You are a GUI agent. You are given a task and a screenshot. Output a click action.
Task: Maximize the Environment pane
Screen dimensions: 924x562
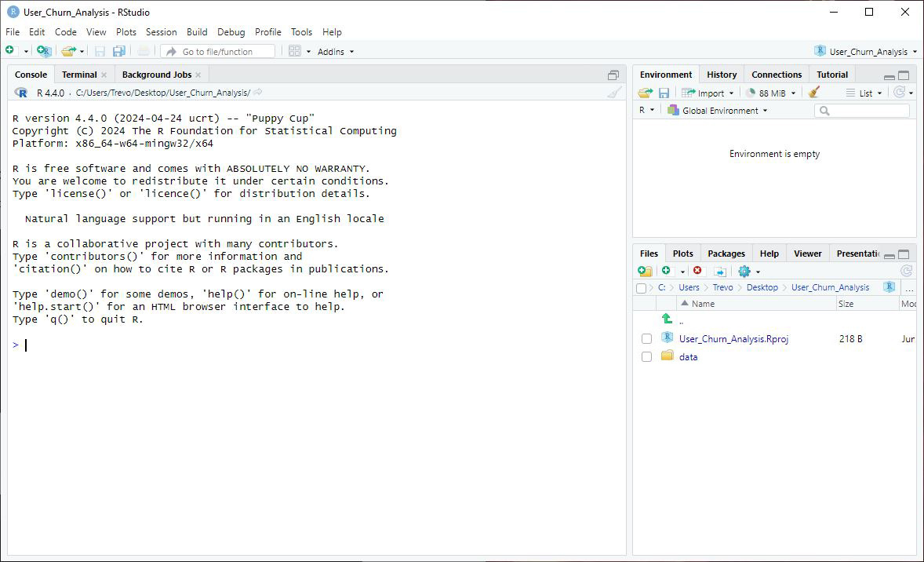904,75
